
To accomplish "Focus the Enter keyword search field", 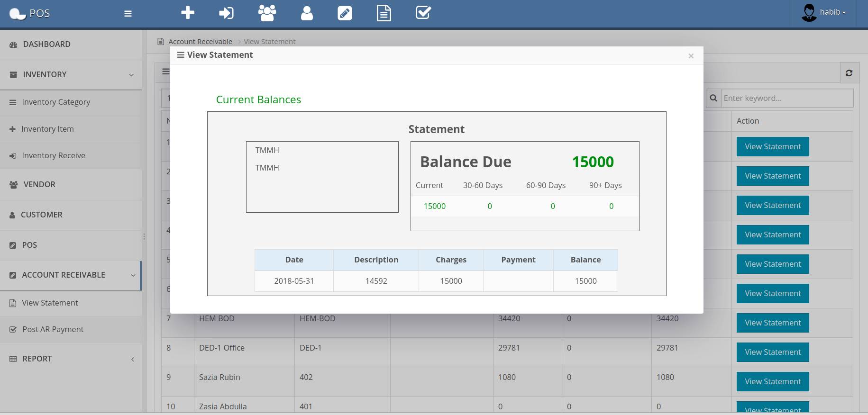I will [786, 98].
